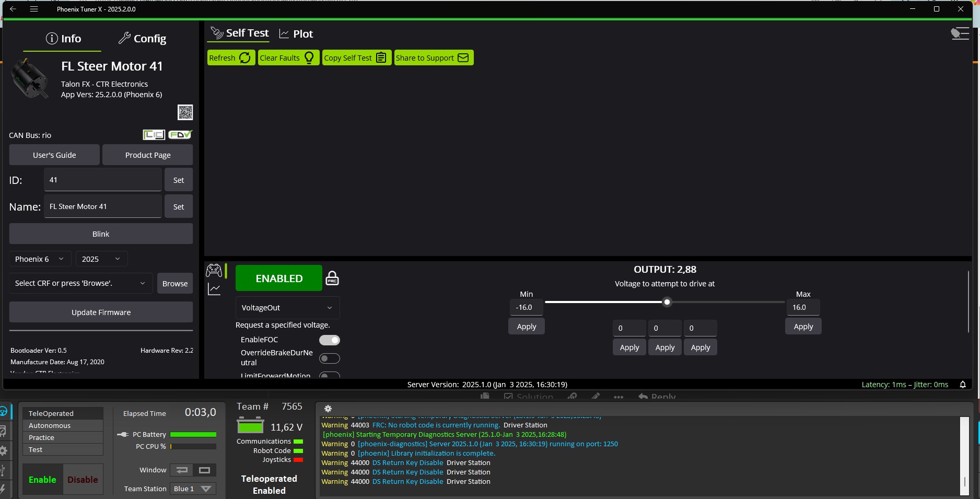Open the Driver Station USB devices tab
The width and height of the screenshot is (980, 499).
[x=3, y=470]
